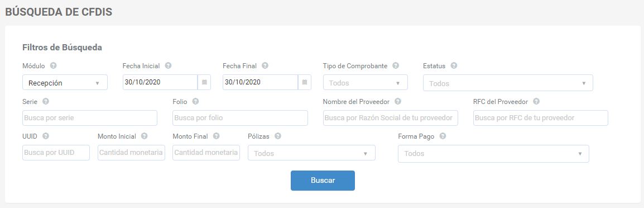
Task: Focus the Busca por folio field
Action: (240, 118)
